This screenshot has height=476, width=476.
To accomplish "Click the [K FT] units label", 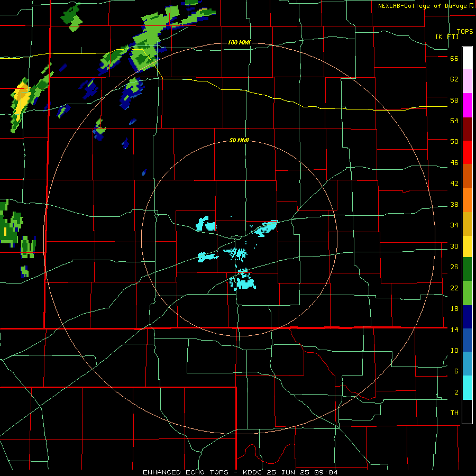I will point(447,36).
